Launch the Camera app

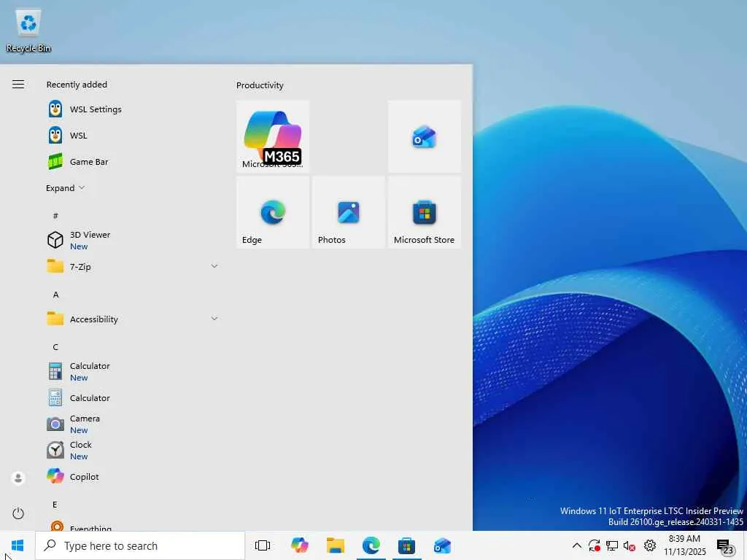pos(133,424)
